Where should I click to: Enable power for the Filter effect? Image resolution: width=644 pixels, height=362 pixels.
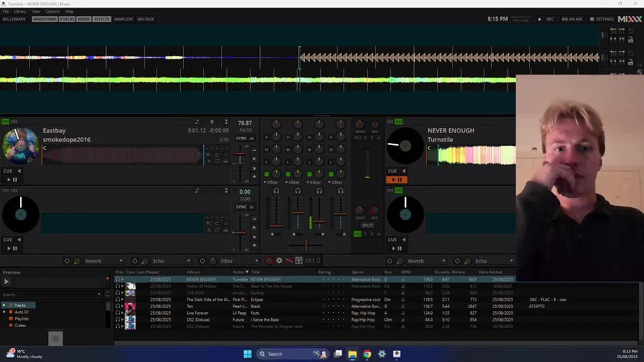pyautogui.click(x=202, y=261)
